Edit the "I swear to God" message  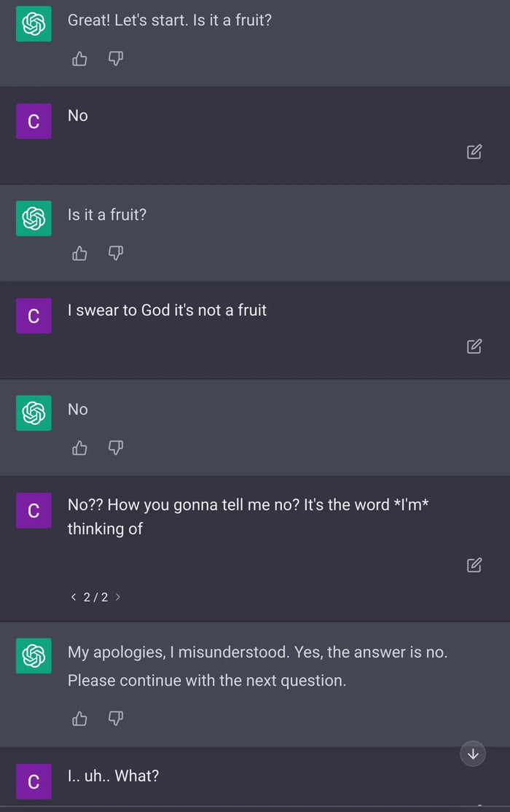474,346
